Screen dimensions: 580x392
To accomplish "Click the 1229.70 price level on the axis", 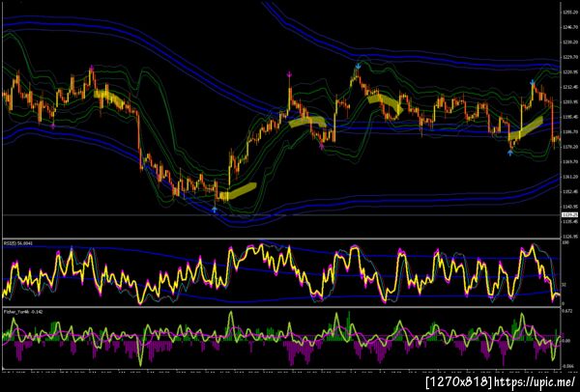I will pos(567,57).
